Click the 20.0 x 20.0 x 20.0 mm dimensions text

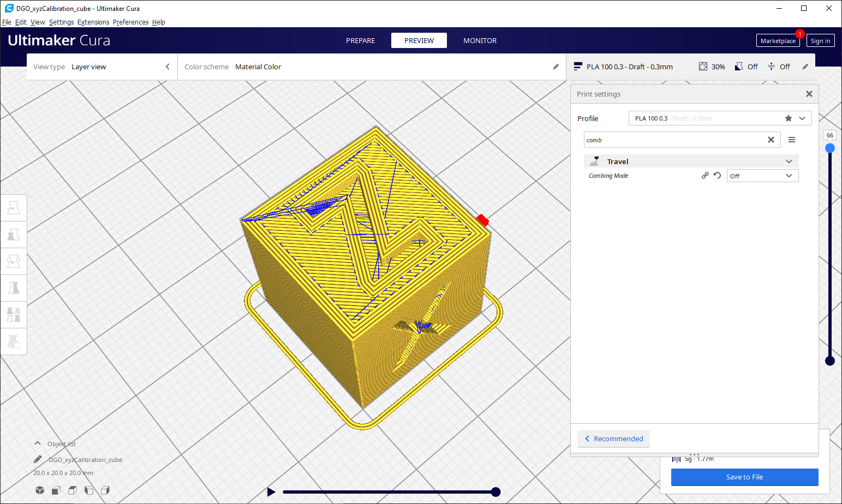[63, 473]
